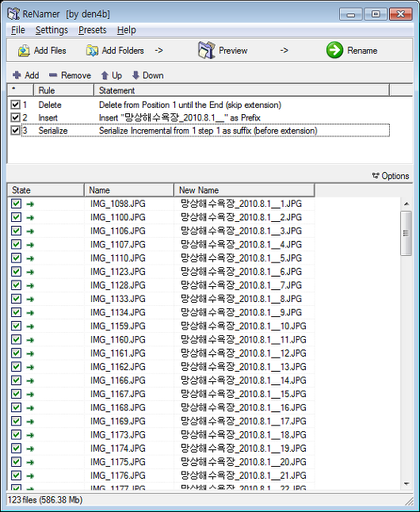Image resolution: width=420 pixels, height=512 pixels.
Task: Click green arrow state icon for IMG_1162.JPG
Action: point(30,367)
